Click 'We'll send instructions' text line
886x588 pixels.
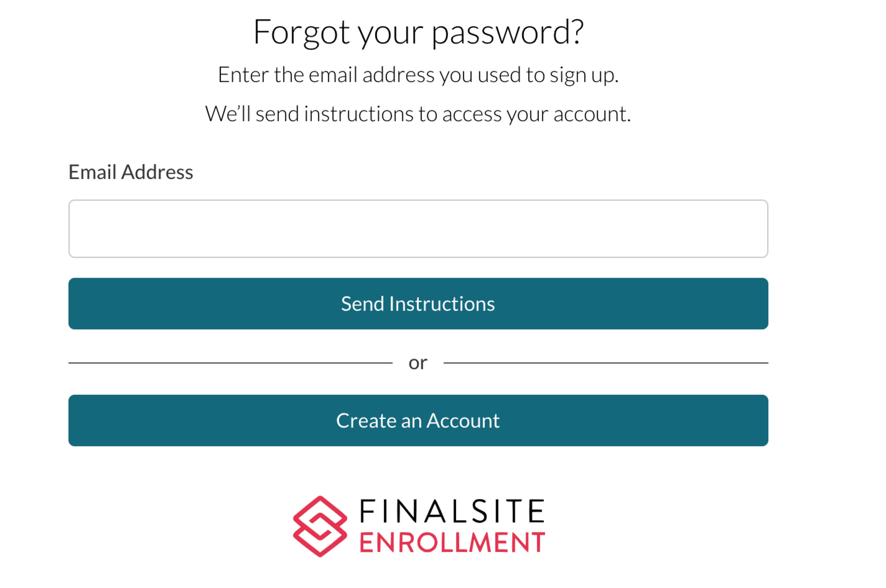tap(418, 114)
